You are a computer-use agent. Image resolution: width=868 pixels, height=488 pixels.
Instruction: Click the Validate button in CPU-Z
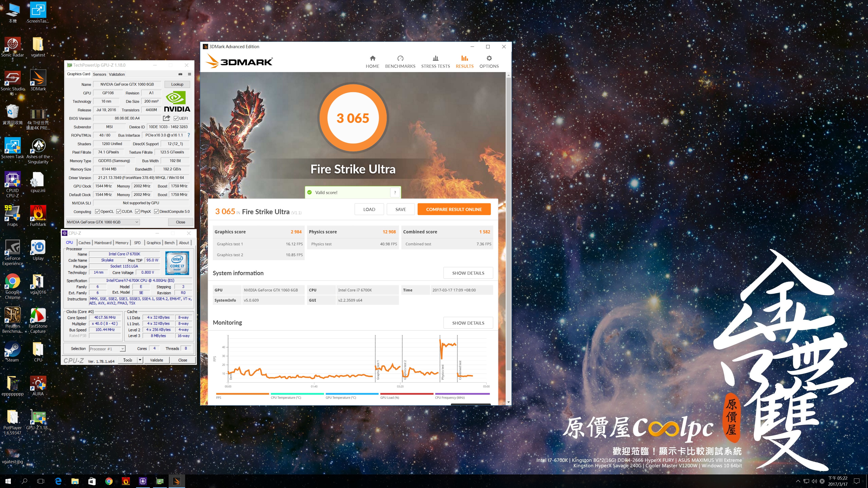[x=156, y=360]
